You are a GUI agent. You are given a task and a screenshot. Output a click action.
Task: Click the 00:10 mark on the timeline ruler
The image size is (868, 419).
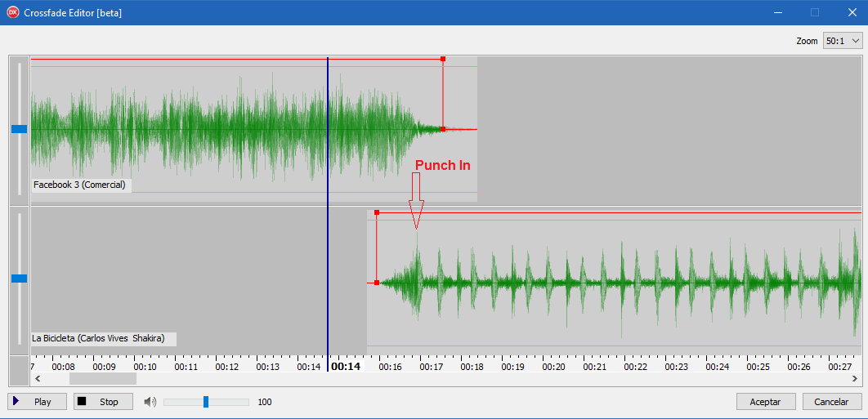(x=145, y=367)
